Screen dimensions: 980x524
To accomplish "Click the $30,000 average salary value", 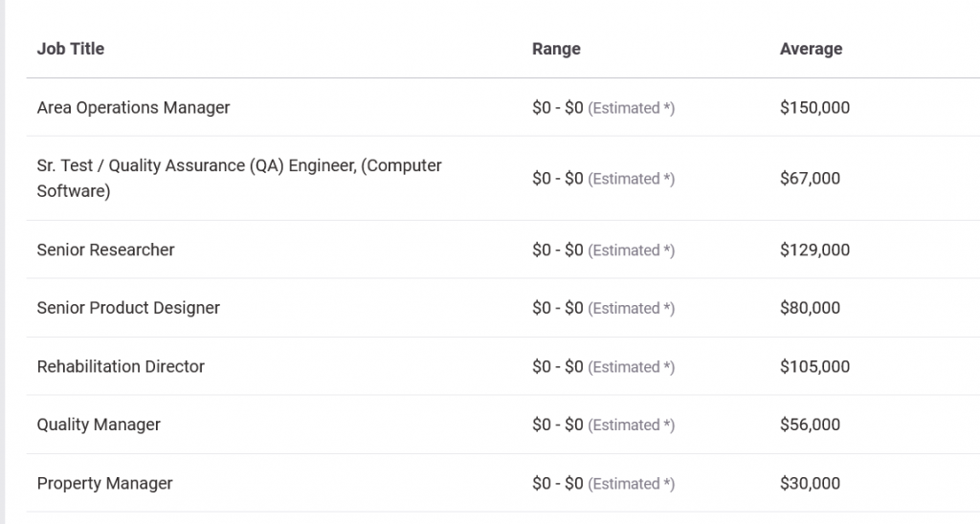I will [x=810, y=483].
